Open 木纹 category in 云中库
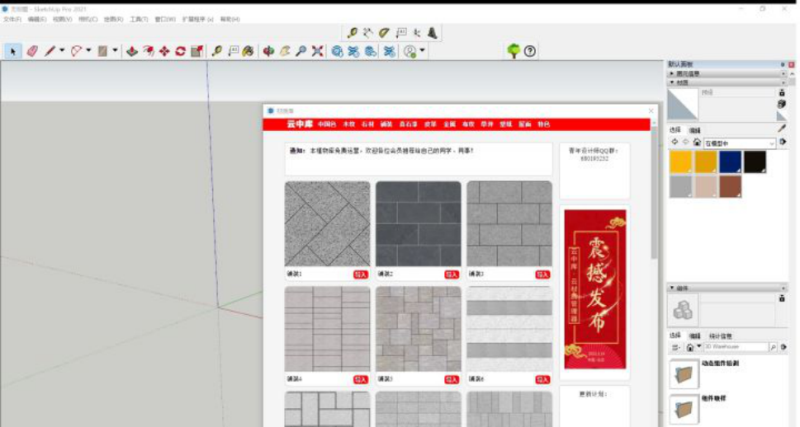Image resolution: width=800 pixels, height=427 pixels. 348,124
